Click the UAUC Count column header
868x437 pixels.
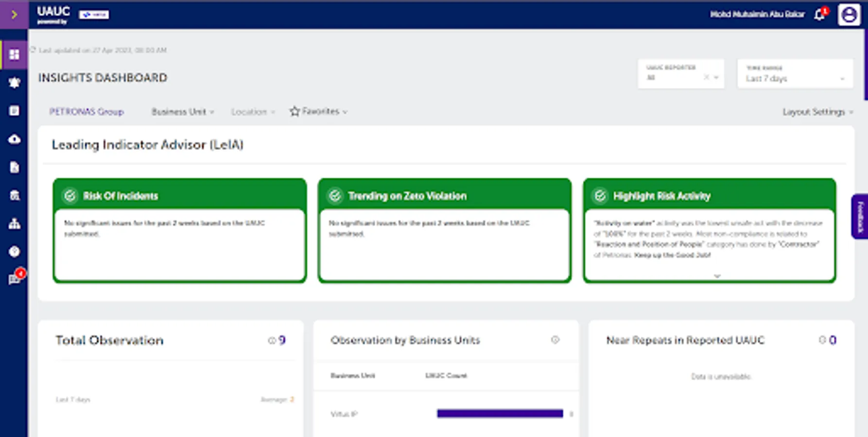tap(446, 375)
